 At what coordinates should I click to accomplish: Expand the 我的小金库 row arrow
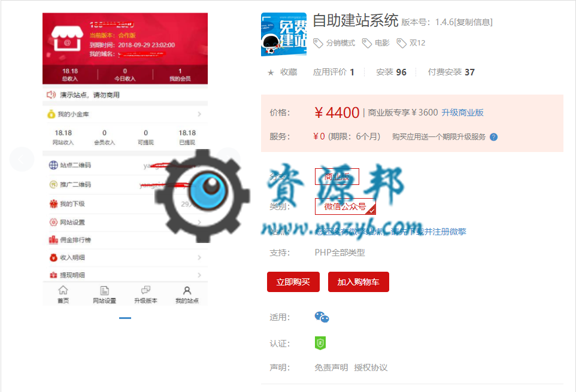coord(199,114)
